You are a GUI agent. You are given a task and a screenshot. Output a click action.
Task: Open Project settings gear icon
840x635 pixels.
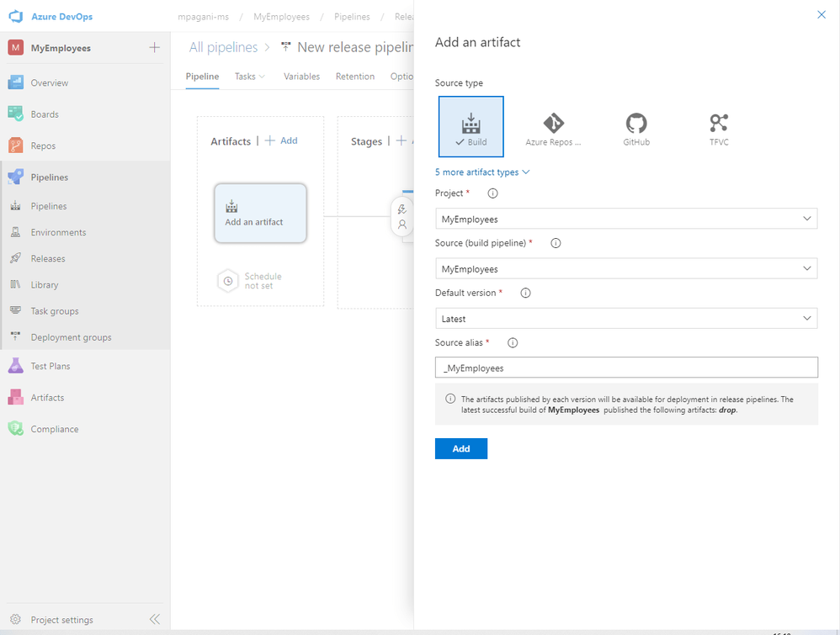15,620
